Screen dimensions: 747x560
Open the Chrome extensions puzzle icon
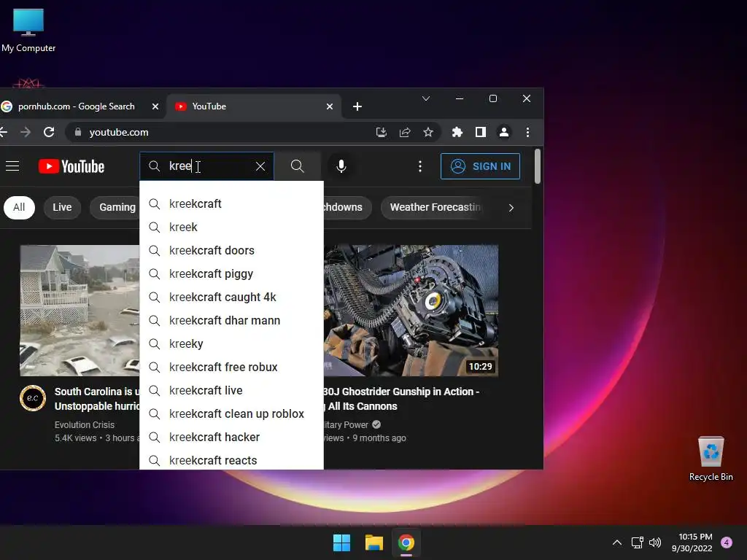pyautogui.click(x=457, y=132)
